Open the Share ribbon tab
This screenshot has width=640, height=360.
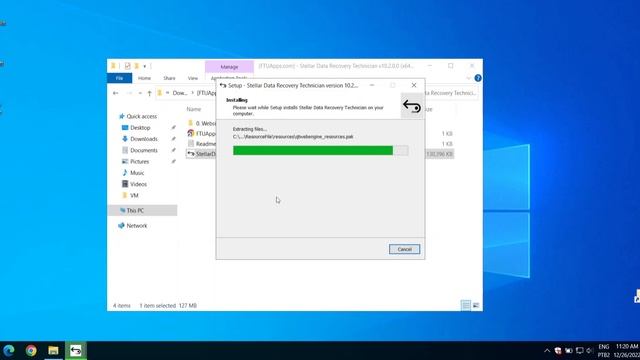[169, 78]
